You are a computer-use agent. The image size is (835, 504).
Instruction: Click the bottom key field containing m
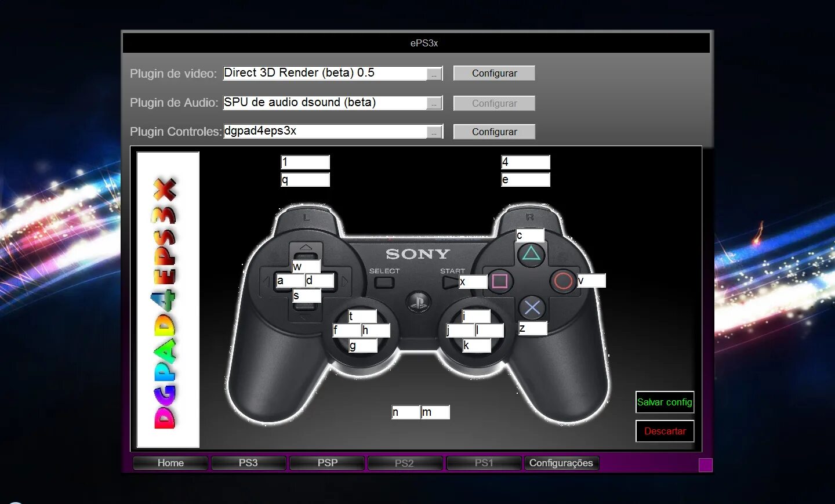pos(435,412)
